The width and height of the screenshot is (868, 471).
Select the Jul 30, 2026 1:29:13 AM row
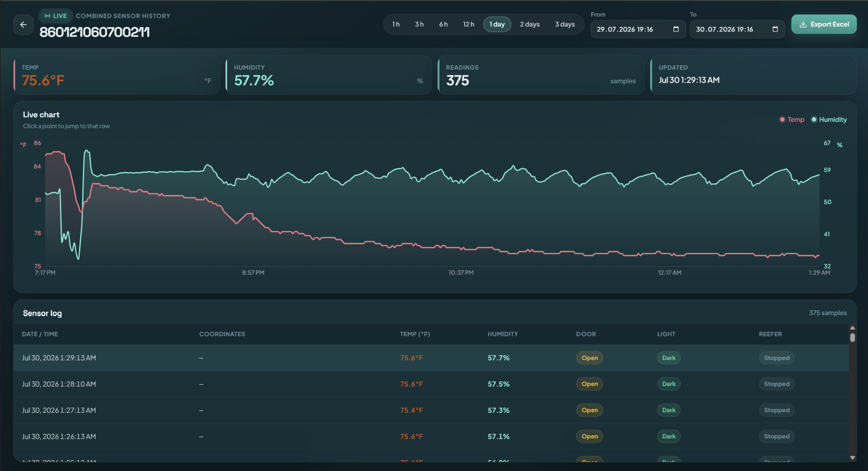pos(431,358)
